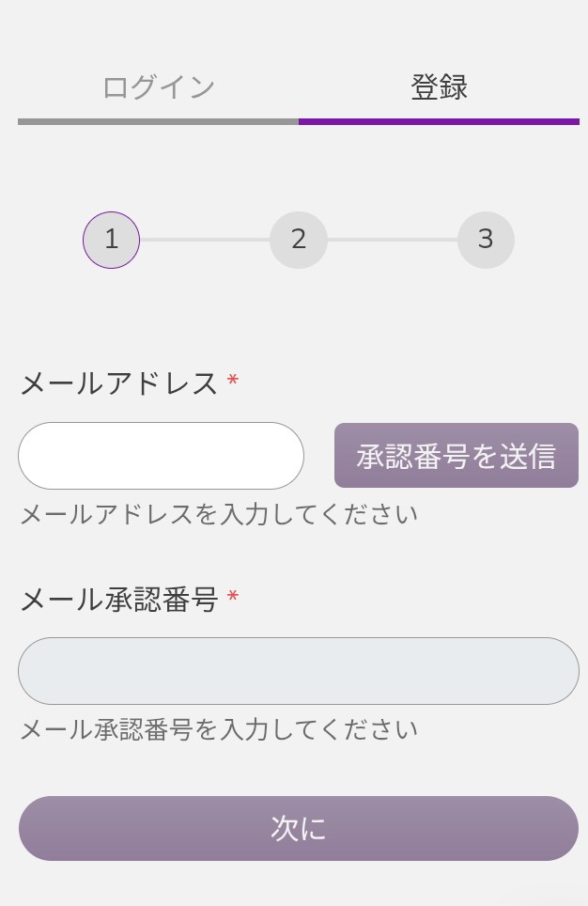This screenshot has height=906, width=588.
Task: Click the メール承認番号 input field
Action: click(298, 671)
